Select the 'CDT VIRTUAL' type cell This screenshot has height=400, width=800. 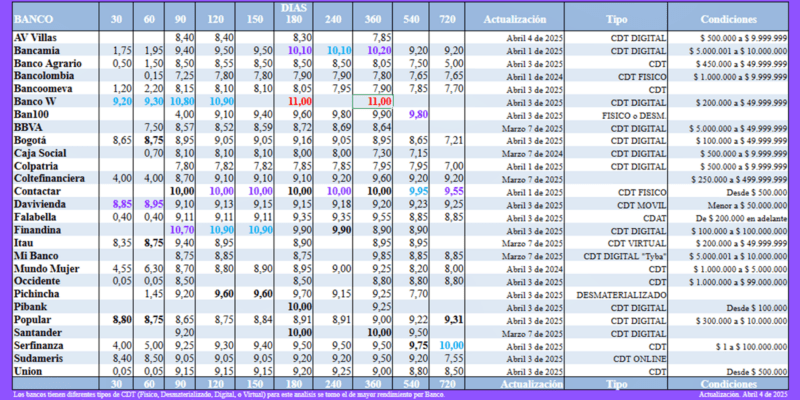tap(637, 243)
